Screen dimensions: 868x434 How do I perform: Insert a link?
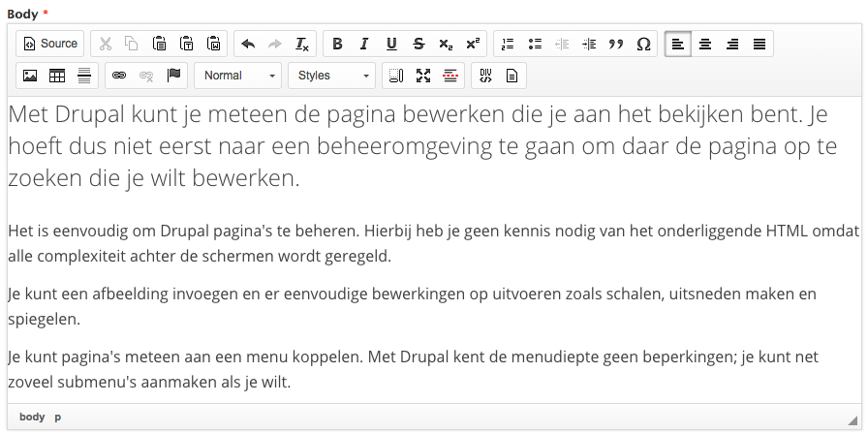tap(119, 76)
